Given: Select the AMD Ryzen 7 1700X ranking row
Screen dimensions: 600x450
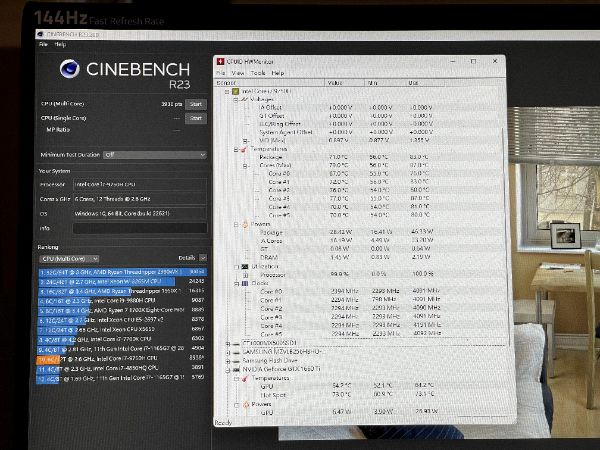Looking at the screenshot, I should [x=122, y=310].
